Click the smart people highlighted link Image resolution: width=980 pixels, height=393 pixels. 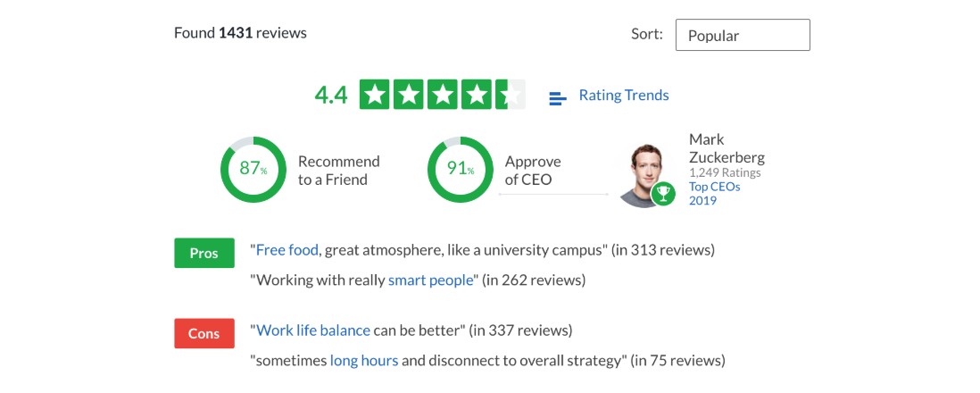430,280
